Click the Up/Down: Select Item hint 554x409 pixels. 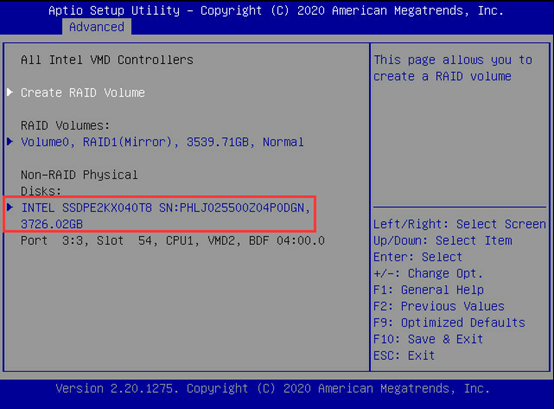443,241
